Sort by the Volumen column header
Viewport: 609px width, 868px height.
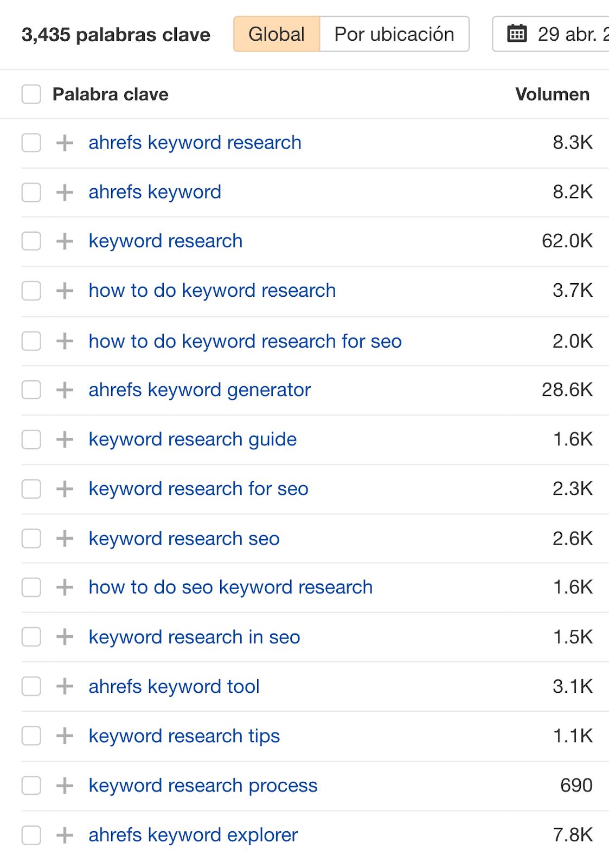552,94
